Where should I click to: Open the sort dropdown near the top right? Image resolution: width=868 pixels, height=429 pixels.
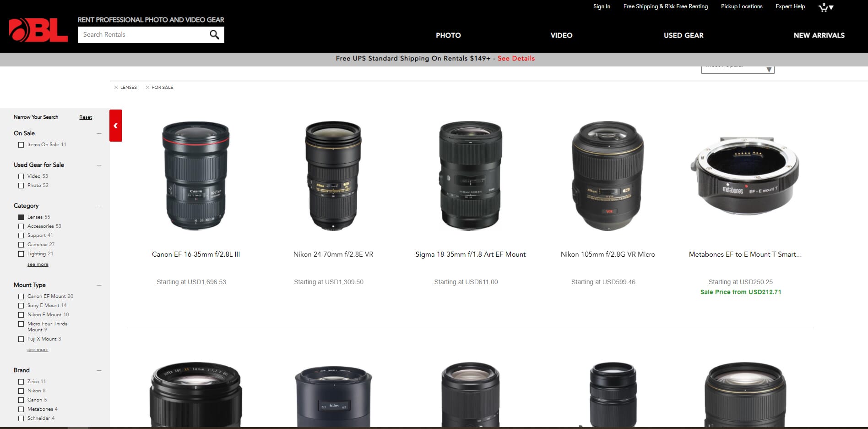pyautogui.click(x=738, y=69)
